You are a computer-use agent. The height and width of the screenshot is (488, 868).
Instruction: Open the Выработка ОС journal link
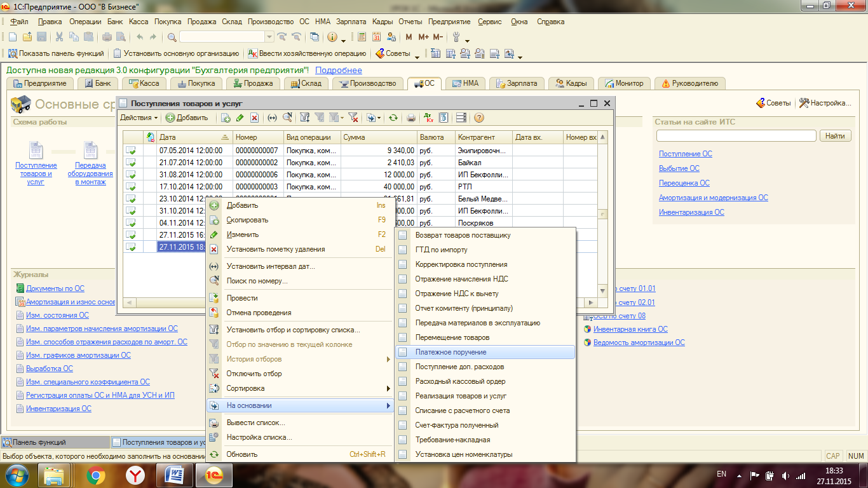point(50,369)
